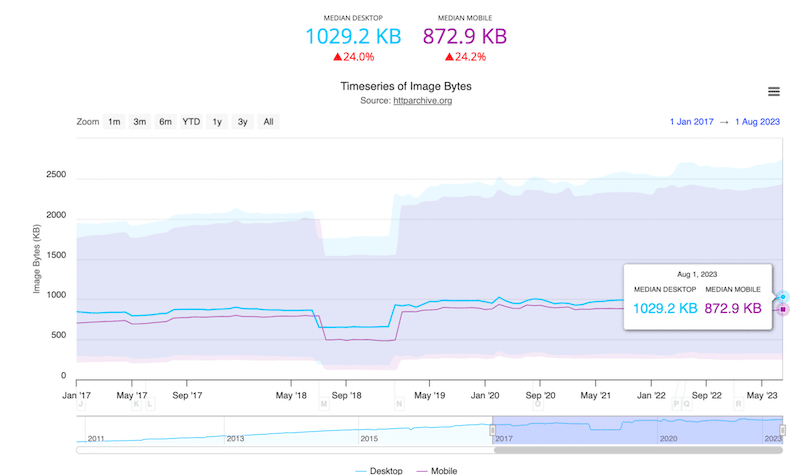
Task: Click the flag marker K near May '17
Action: pos(137,404)
